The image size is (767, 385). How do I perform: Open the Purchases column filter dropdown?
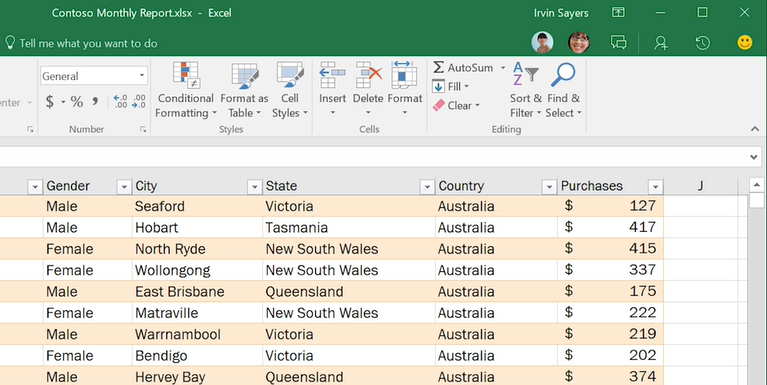(x=655, y=186)
